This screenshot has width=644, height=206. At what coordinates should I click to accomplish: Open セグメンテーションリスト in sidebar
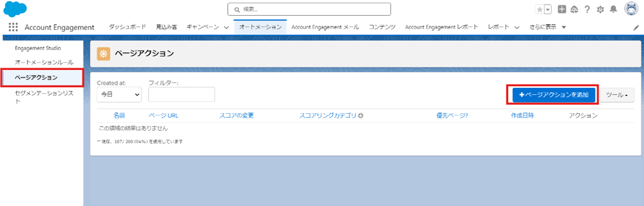pyautogui.click(x=44, y=97)
